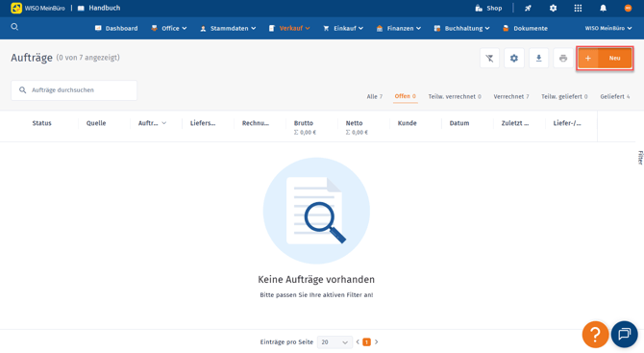This screenshot has height=353, width=644.
Task: Sort by Liefers... column
Action: tap(203, 123)
